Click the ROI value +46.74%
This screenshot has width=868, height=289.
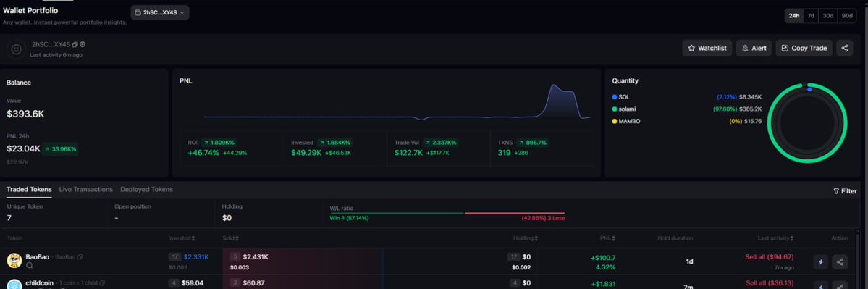coord(203,153)
